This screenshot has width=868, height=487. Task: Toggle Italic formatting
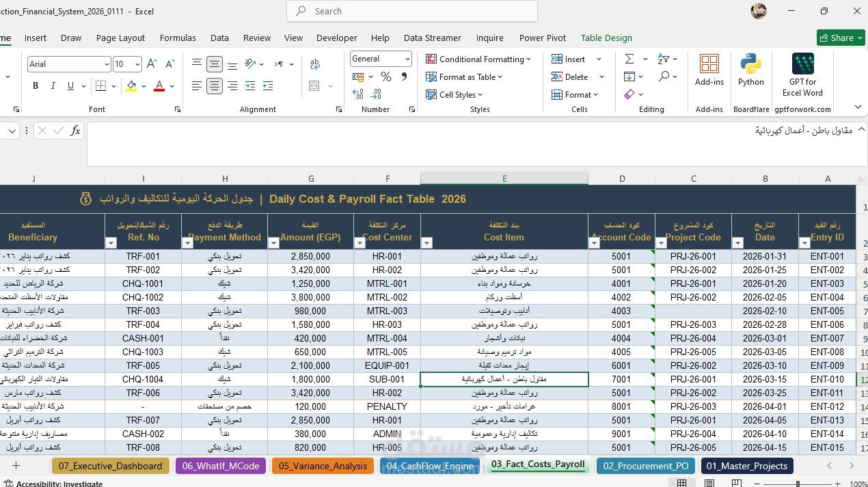pos(53,86)
